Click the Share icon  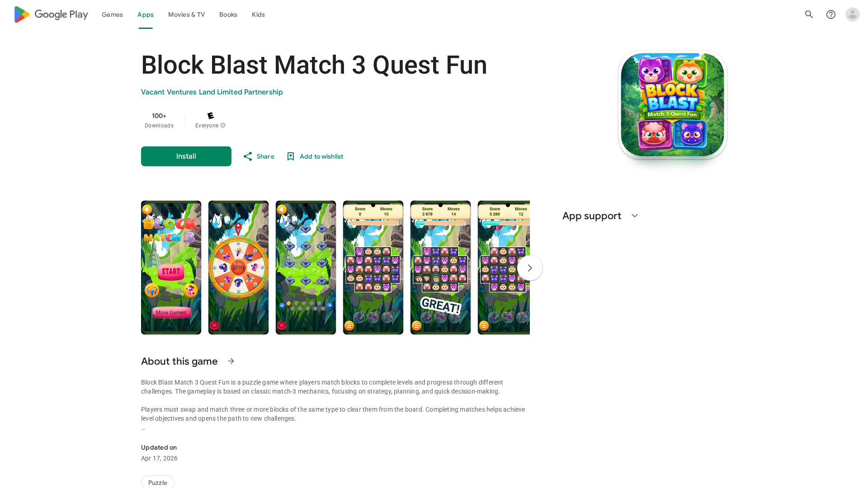[x=247, y=156]
